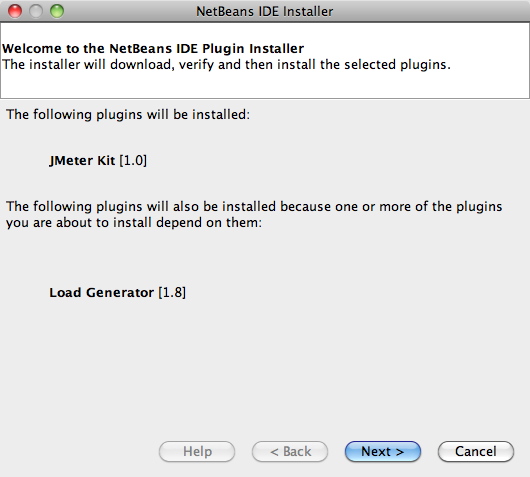Click the word 'Installer' in window title
Viewport: 530px width, 477px height.
click(x=308, y=11)
